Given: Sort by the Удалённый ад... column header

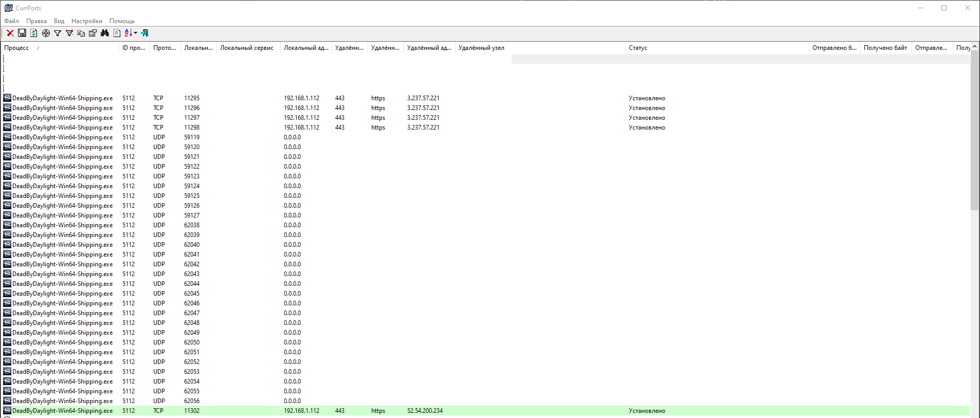Looking at the screenshot, I should click(429, 48).
